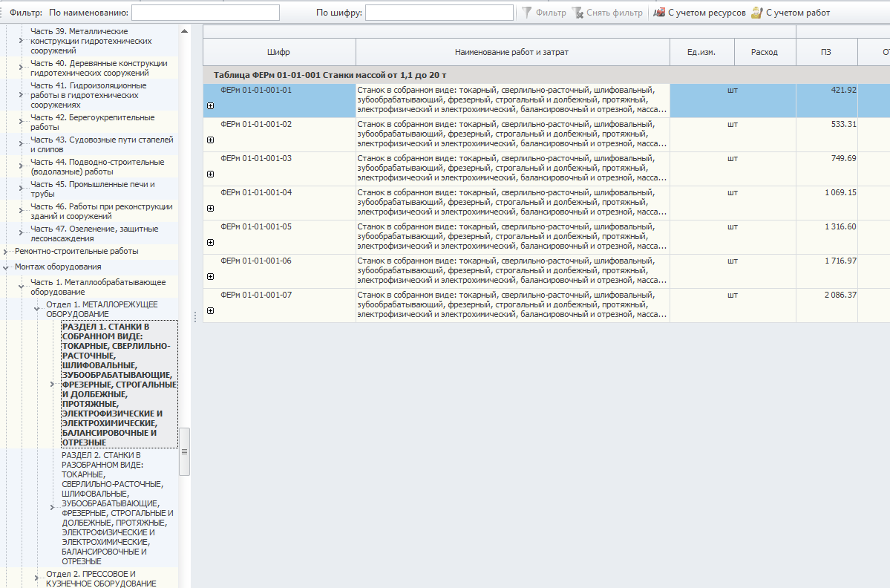Collapse Часть 1. Металлообрабатывающее оборудование arrow

coord(21,287)
